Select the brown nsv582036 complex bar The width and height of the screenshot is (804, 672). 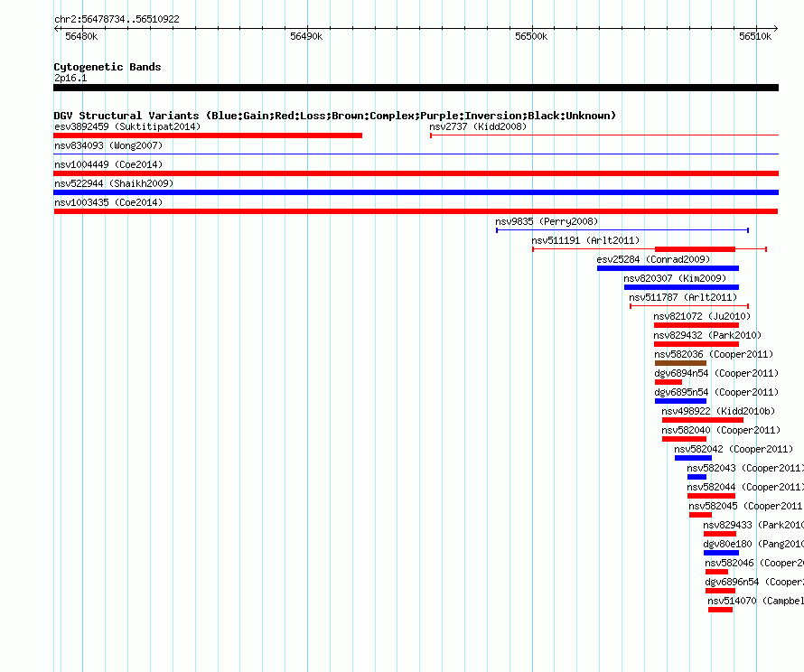(680, 363)
